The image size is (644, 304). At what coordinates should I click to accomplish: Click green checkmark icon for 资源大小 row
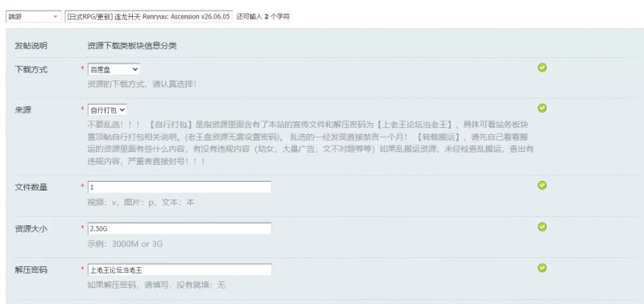point(542,227)
